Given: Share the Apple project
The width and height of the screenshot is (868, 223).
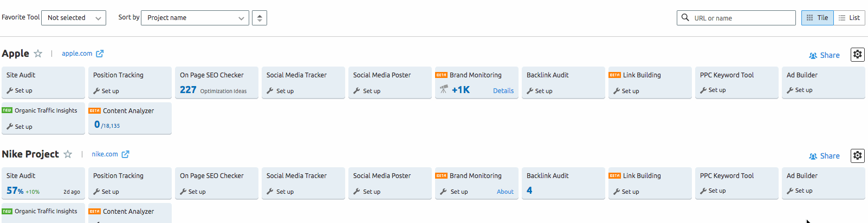Looking at the screenshot, I should [x=824, y=55].
